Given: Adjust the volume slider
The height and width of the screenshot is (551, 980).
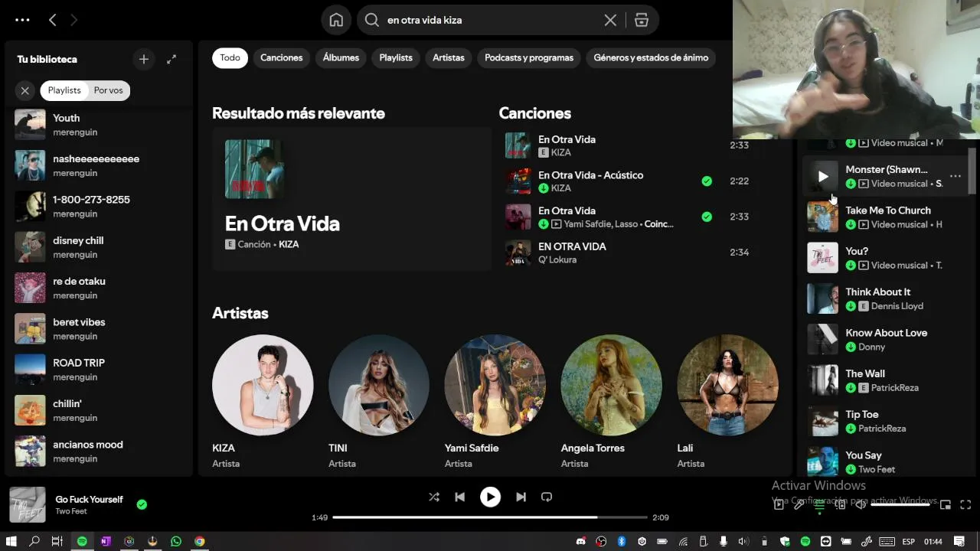Looking at the screenshot, I should click(900, 504).
